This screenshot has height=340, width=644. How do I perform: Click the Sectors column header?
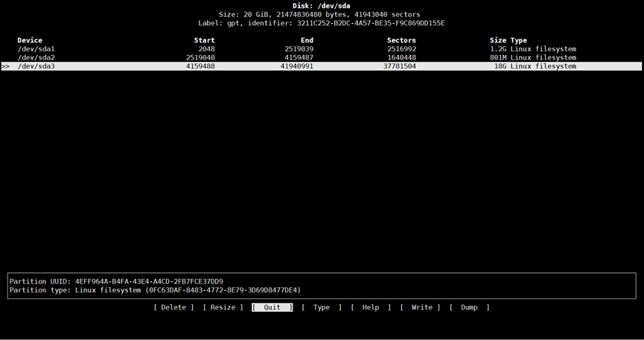401,40
